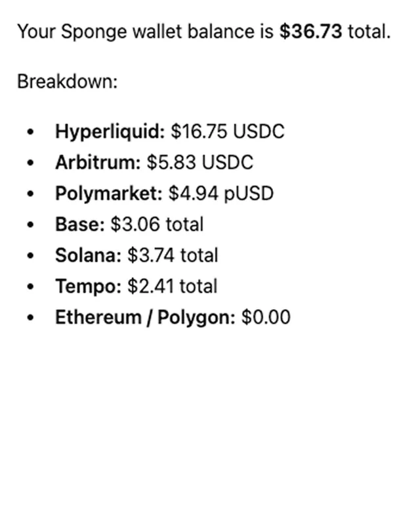Select the $3.06 total value
The image size is (420, 512).
pos(157,224)
